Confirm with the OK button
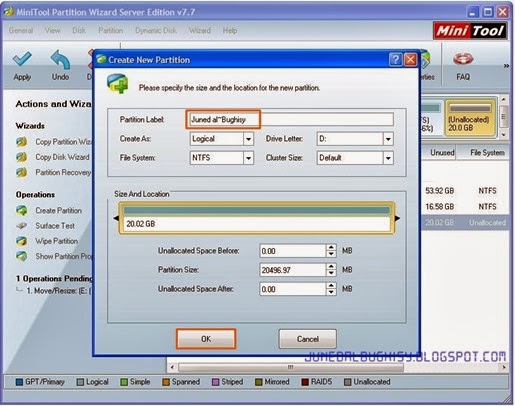 click(x=206, y=339)
